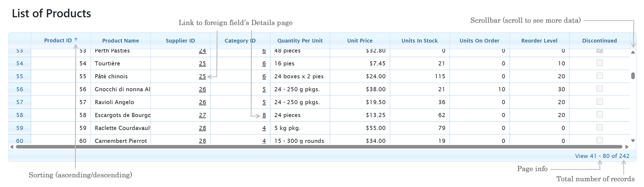Sort by Unit Price column header
Viewport: 644px width, 187px height.
(360, 41)
